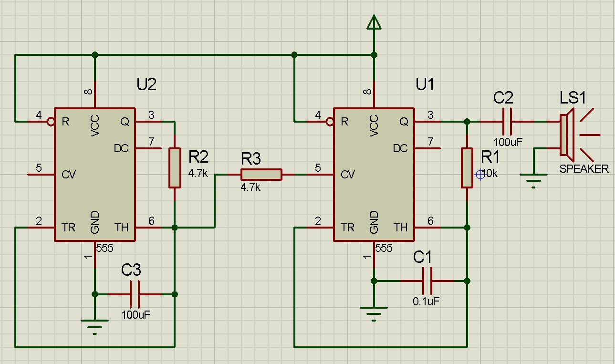Click the C3 reference label
This screenshot has width=615, height=364.
tap(131, 270)
